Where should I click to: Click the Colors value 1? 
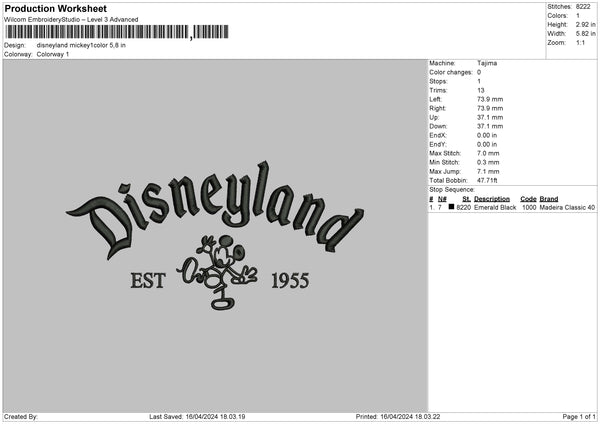coord(578,16)
